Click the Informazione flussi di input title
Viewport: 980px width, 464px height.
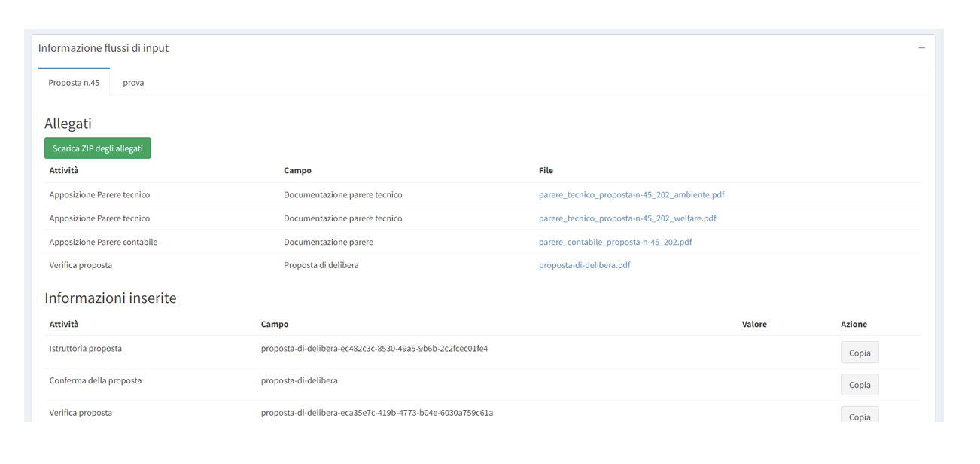103,48
